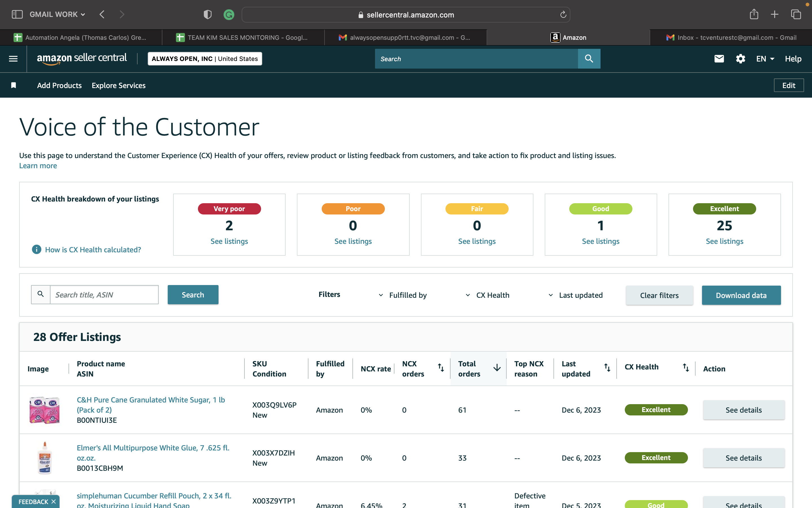Click the Elmer's Glue product thumbnail

(45, 458)
